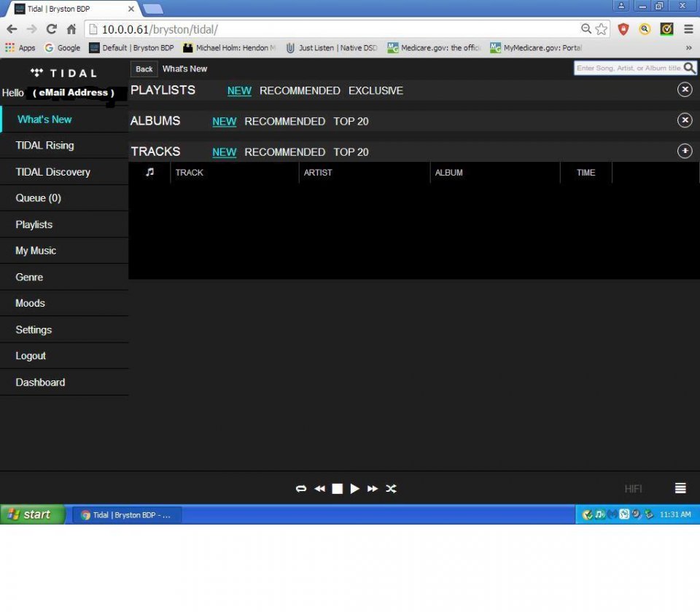Open the zoom magnifier in the address bar
This screenshot has height=612, width=700.
pyautogui.click(x=586, y=29)
